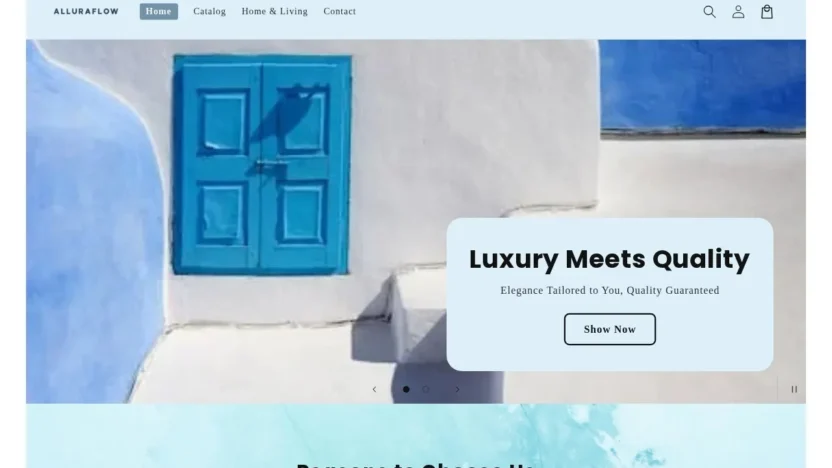Open the Home & Living menu
This screenshot has height=468, width=832.
[274, 11]
